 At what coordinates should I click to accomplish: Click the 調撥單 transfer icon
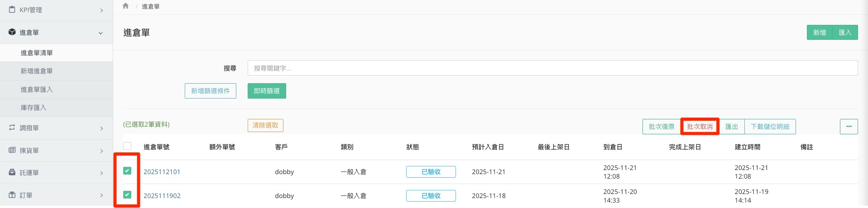click(12, 128)
